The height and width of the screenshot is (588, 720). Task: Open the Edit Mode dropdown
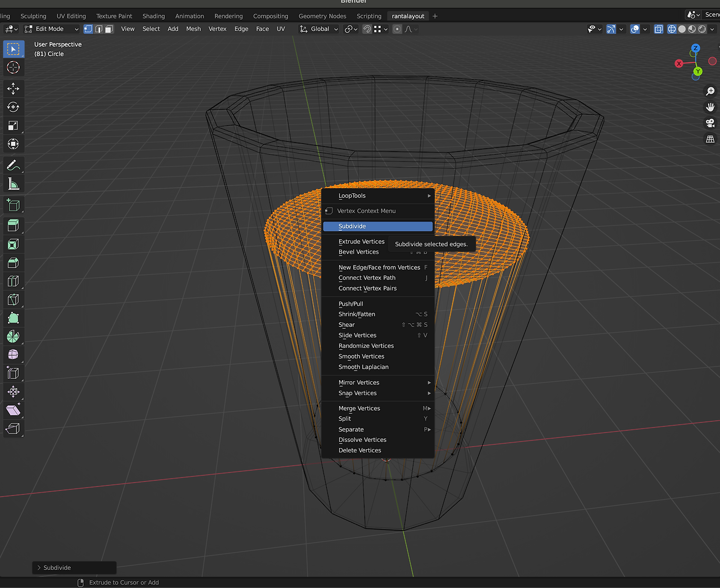tap(52, 29)
